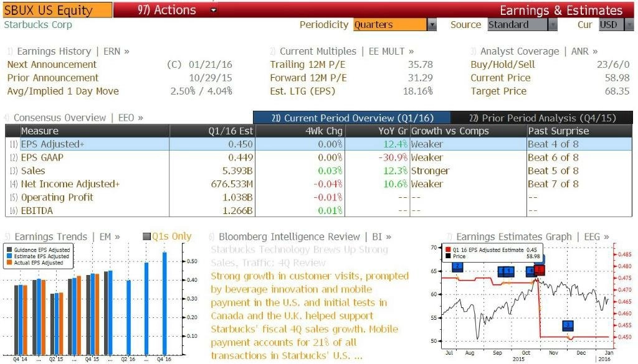The image size is (638, 364).
Task: Click the Forward 12M P/E value 31.29
Action: [421, 78]
